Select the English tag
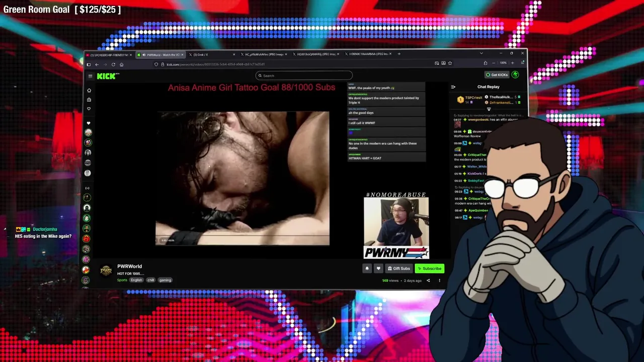Screen dimensions: 644x362 (x=136, y=280)
